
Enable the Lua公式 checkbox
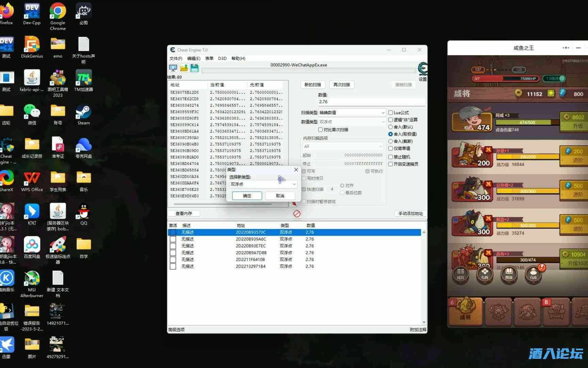(x=391, y=113)
